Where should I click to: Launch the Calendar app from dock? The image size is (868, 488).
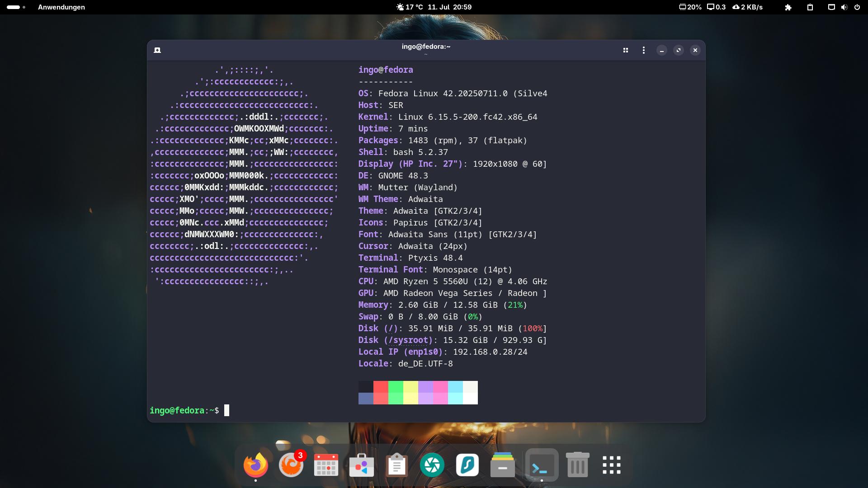[x=326, y=465]
